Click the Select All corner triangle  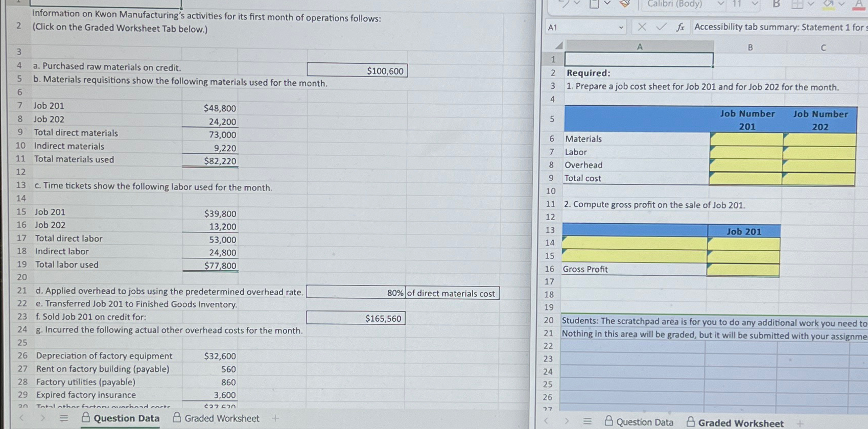coord(558,46)
